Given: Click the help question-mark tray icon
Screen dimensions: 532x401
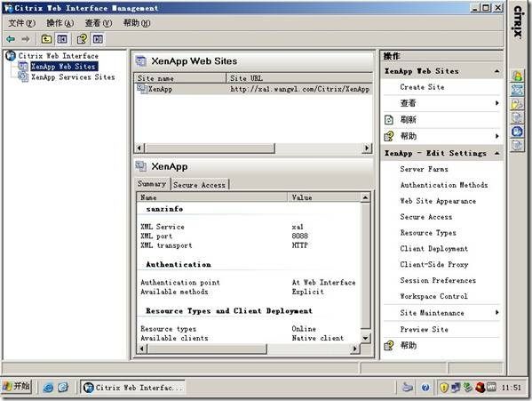Looking at the screenshot, I should 425,388.
